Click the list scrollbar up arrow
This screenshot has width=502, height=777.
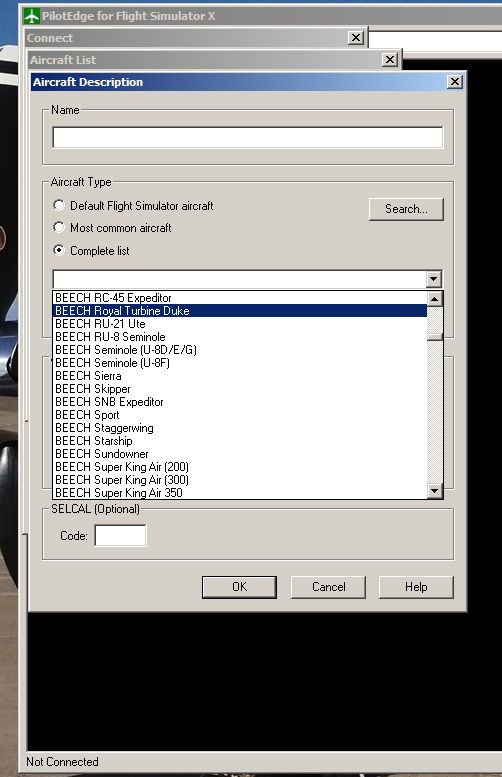pos(435,299)
